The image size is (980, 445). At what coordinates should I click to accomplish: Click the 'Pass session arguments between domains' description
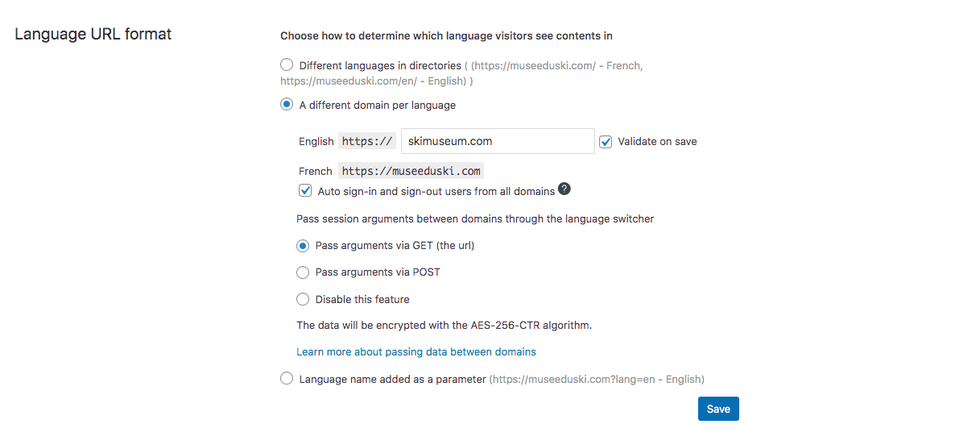point(475,218)
